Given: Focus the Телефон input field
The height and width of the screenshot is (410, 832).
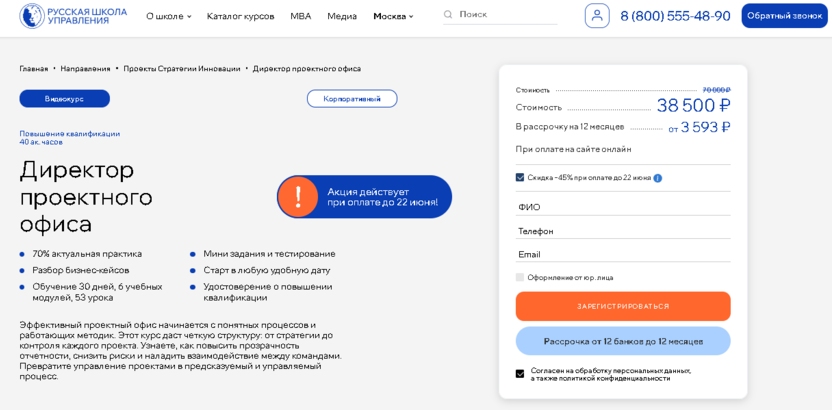Looking at the screenshot, I should point(623,231).
